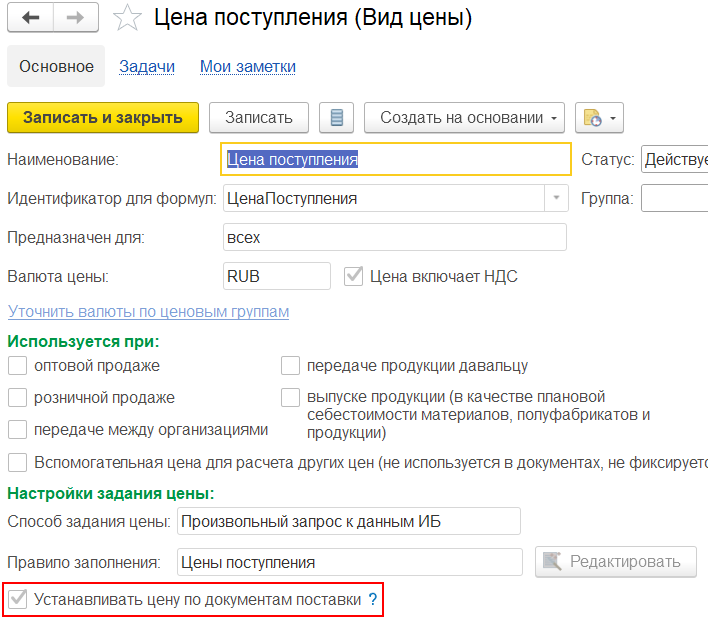Open dropdown arrow of formula identifier field
The height and width of the screenshot is (627, 708).
click(x=556, y=198)
